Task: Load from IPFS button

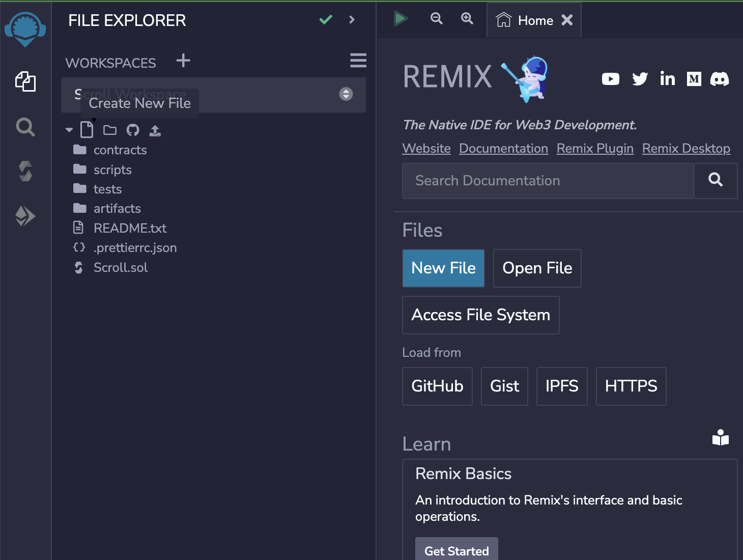Action: coord(562,386)
